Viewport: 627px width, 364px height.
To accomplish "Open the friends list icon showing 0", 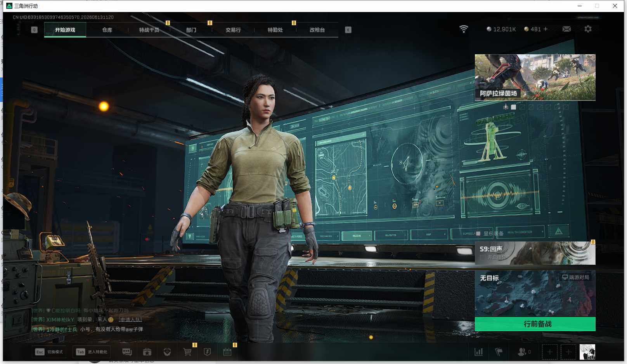I will click(x=524, y=352).
